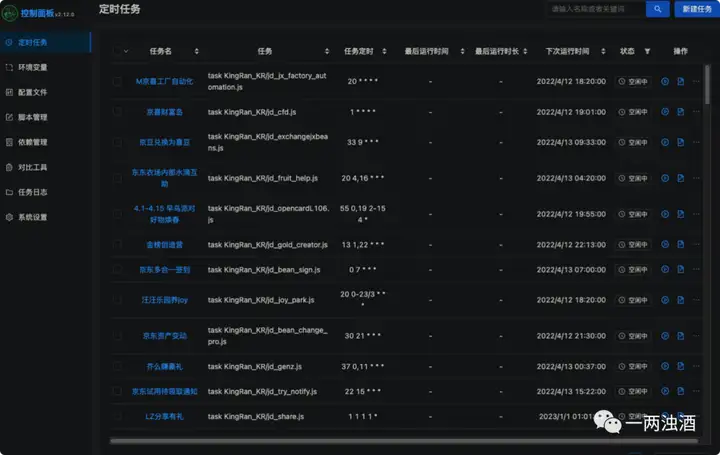Select checkbox for jd_opencardL106.js row

[x=118, y=214]
